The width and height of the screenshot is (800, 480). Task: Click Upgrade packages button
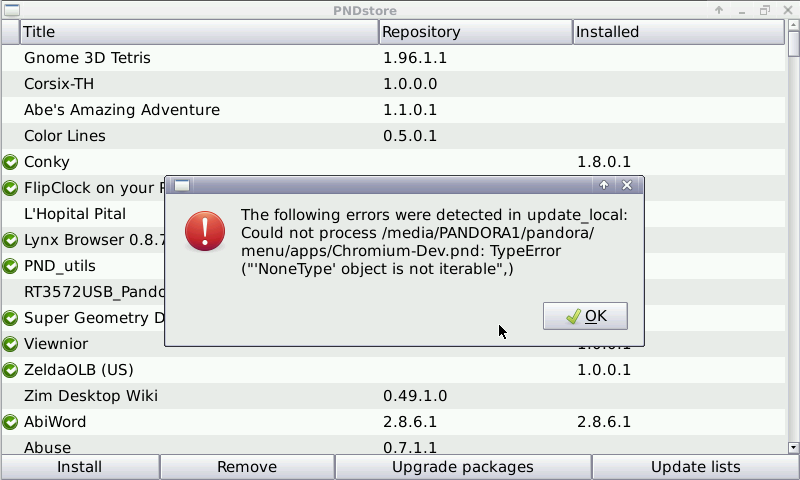(462, 467)
